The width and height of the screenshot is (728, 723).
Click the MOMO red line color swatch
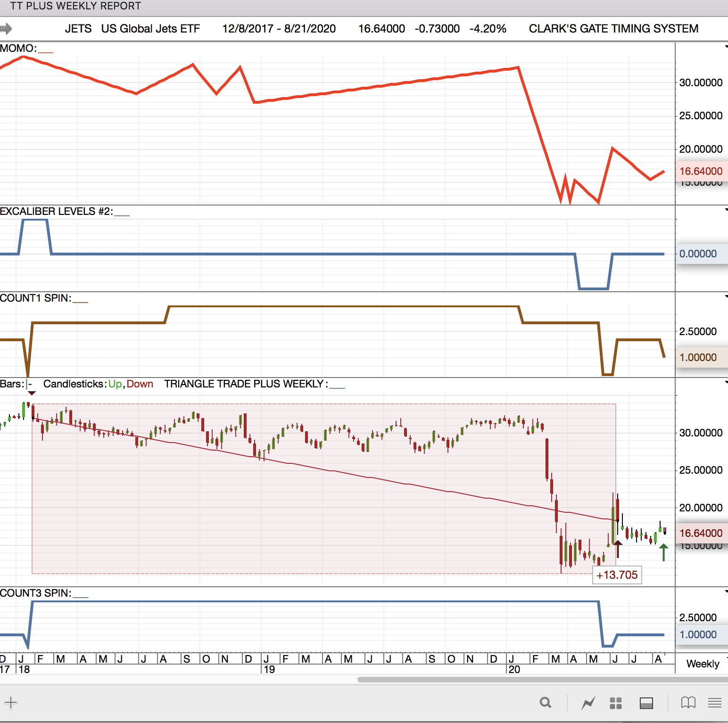(45, 51)
